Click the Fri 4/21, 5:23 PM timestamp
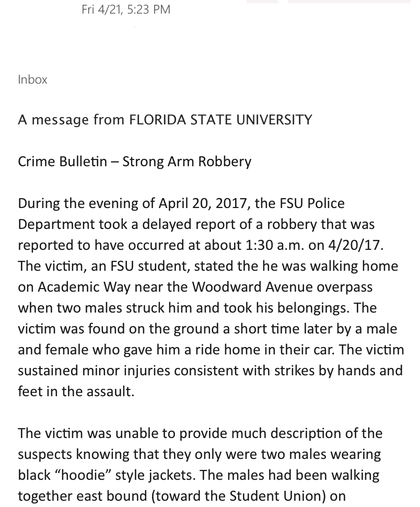420x507 pixels. (126, 9)
